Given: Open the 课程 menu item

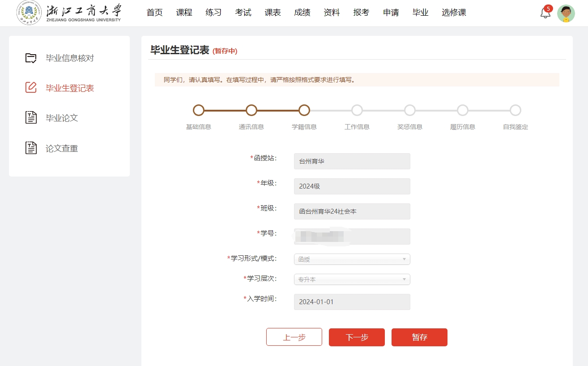Looking at the screenshot, I should [184, 13].
